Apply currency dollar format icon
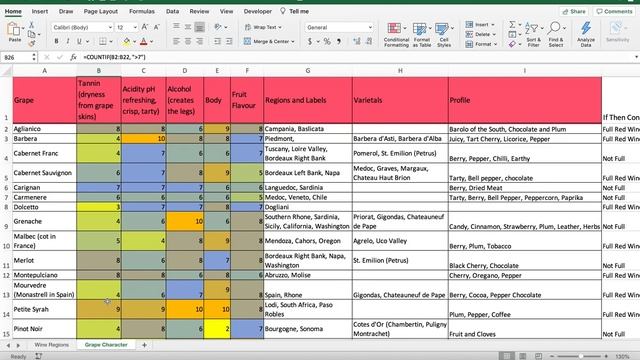This screenshot has height=360, width=640. click(310, 41)
